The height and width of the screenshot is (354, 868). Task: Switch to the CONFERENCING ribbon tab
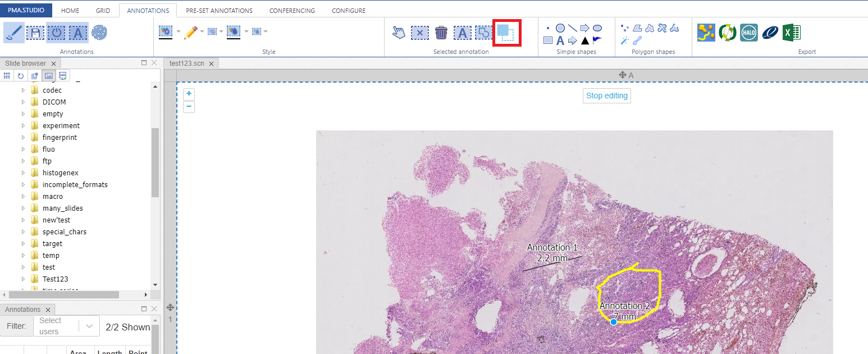[x=292, y=11]
